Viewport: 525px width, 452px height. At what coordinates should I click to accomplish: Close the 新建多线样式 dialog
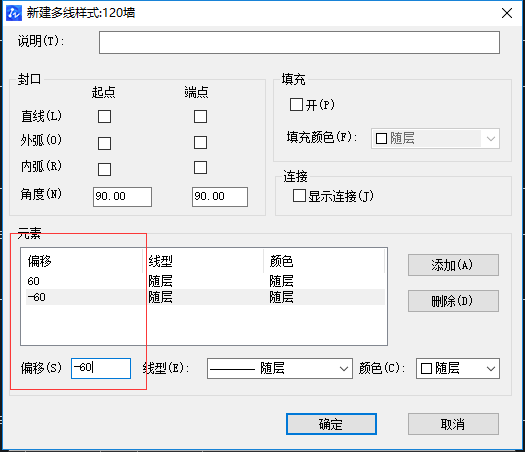click(507, 13)
